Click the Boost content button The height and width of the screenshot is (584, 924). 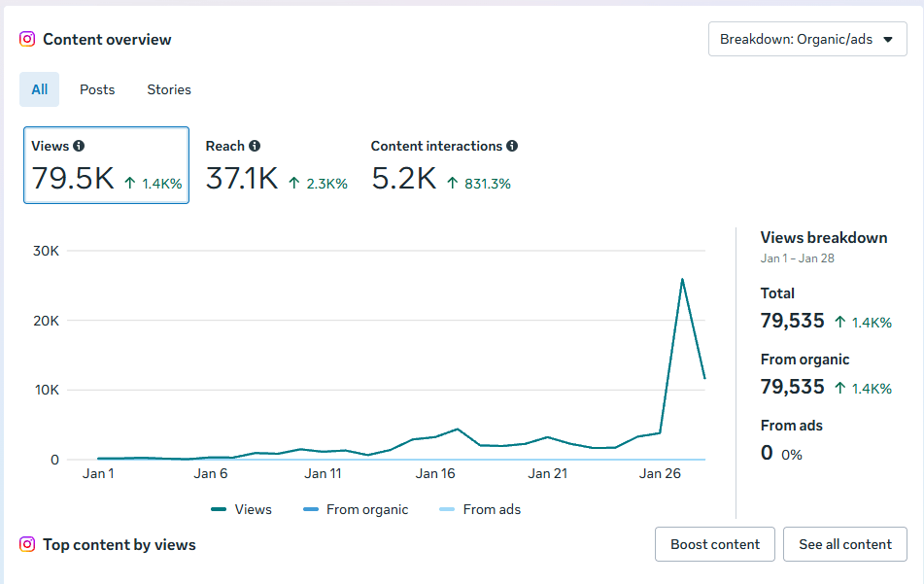tap(715, 544)
